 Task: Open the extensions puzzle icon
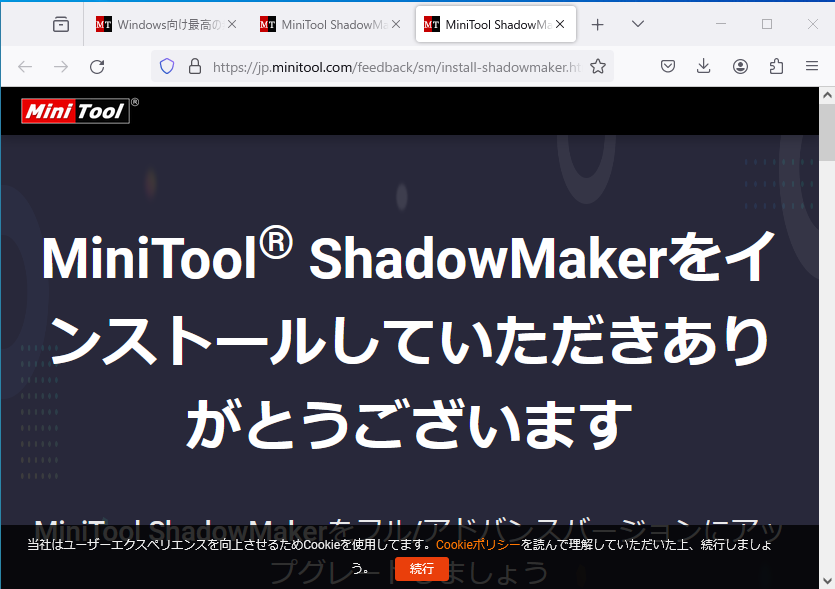click(776, 67)
